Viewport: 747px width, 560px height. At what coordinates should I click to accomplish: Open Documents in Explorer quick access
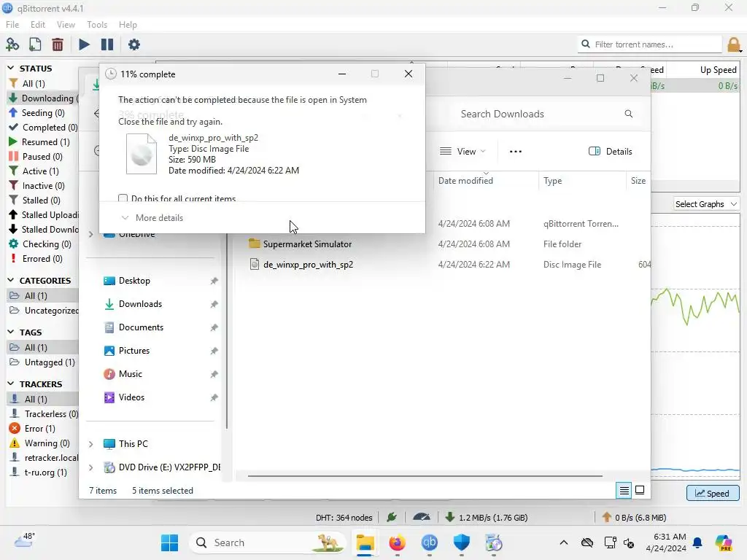[x=141, y=327]
